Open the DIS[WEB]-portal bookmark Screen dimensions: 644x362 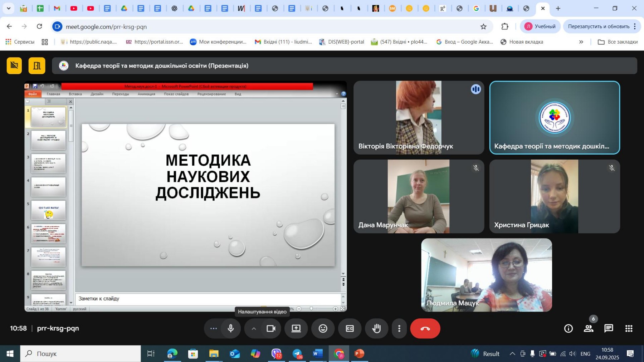(x=342, y=42)
